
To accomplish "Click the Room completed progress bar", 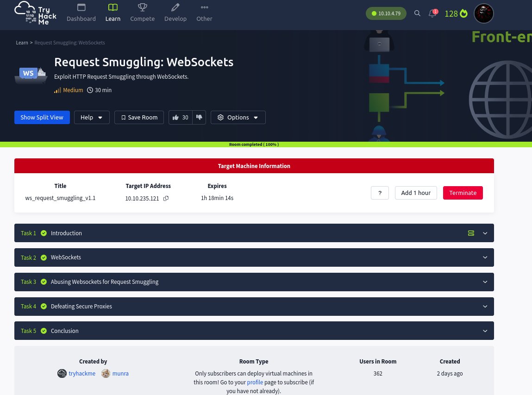I will (x=266, y=144).
